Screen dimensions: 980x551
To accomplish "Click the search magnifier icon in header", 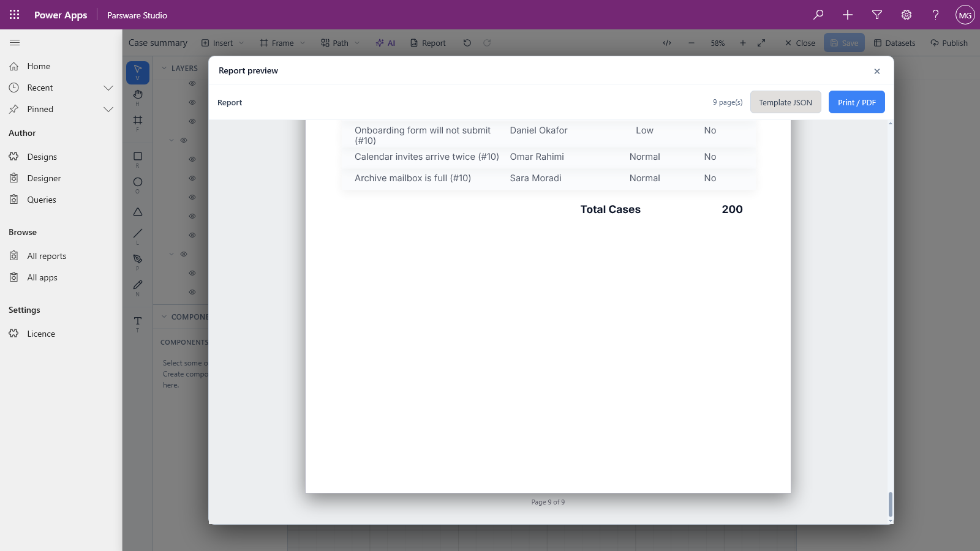I will click(818, 15).
